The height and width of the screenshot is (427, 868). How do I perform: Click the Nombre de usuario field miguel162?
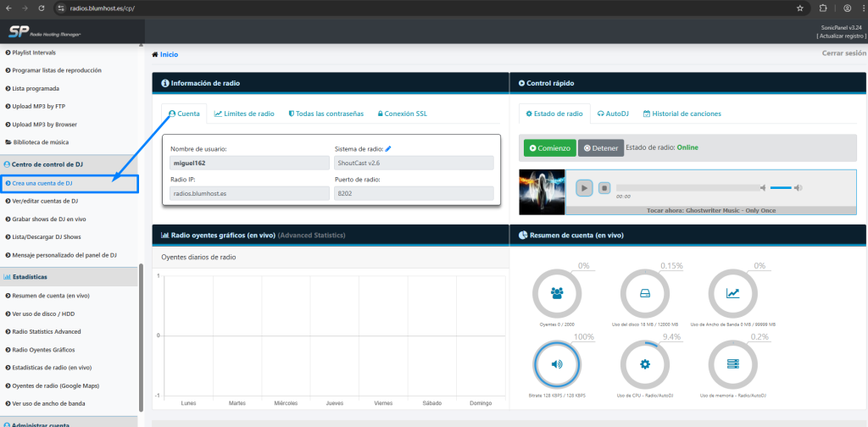pyautogui.click(x=250, y=163)
